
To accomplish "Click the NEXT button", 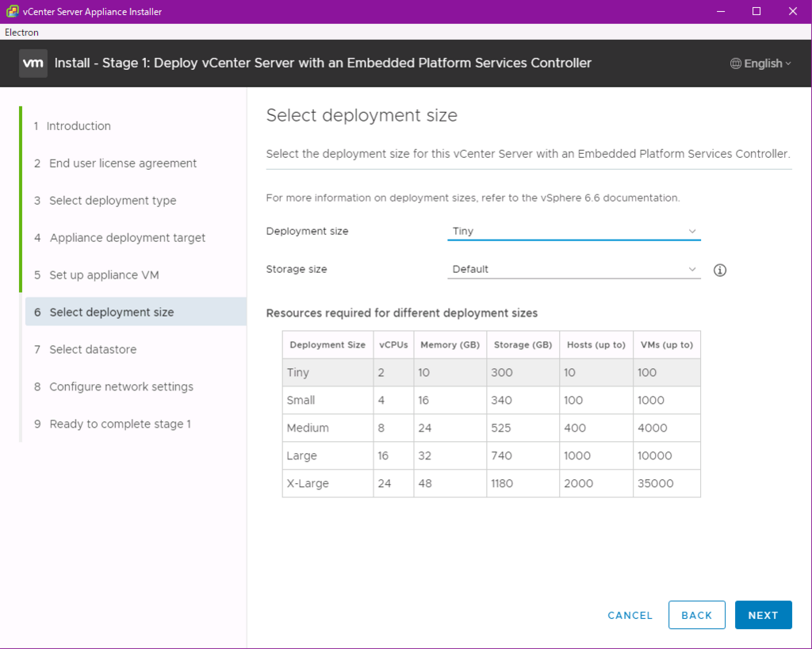I will coord(764,615).
